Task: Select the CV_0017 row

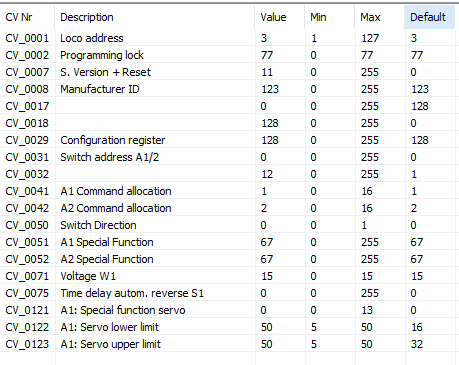Action: click(228, 106)
